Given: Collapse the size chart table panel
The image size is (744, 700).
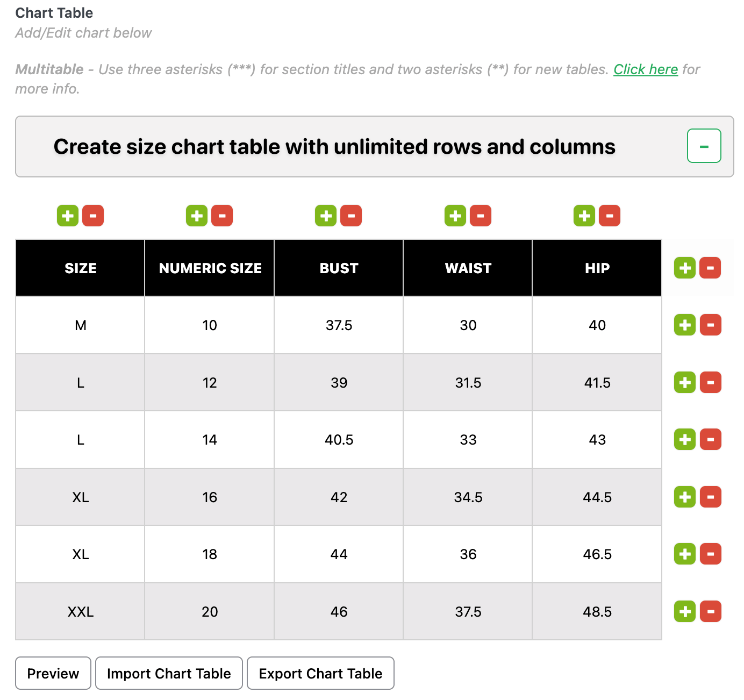Looking at the screenshot, I should (704, 146).
